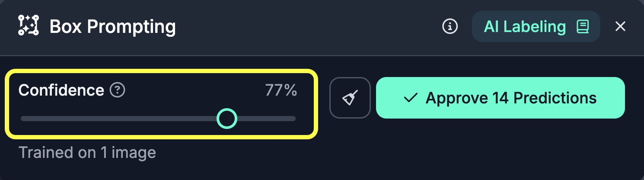This screenshot has height=180, width=644.
Task: Close the Box Prompting panel
Action: (x=620, y=26)
